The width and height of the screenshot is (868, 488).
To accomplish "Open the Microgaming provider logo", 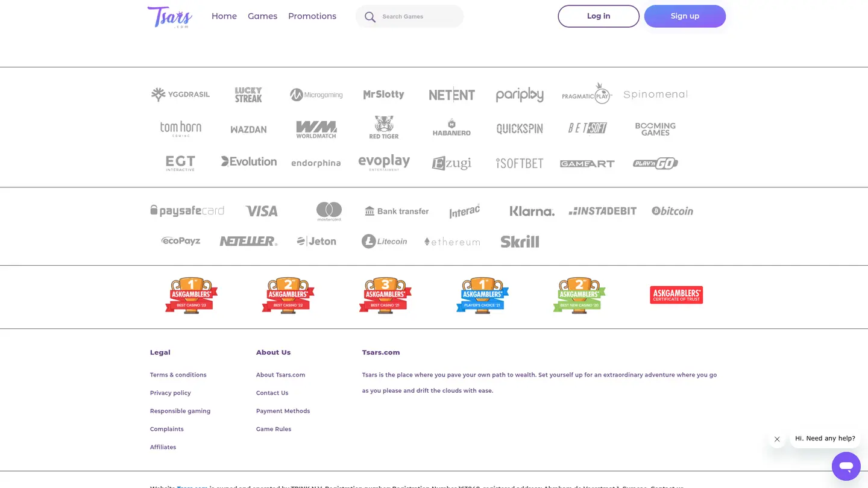I will [316, 95].
